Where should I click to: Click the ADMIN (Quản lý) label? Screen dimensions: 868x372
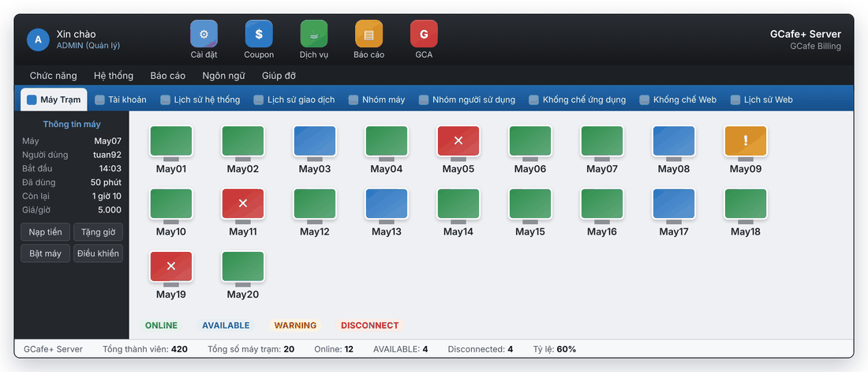pos(88,46)
